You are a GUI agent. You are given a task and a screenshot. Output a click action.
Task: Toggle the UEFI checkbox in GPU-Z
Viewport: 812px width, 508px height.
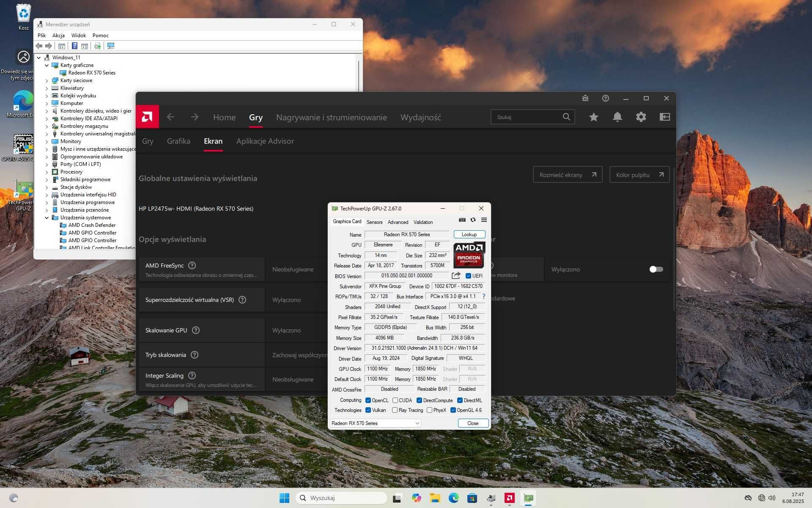[x=468, y=276]
